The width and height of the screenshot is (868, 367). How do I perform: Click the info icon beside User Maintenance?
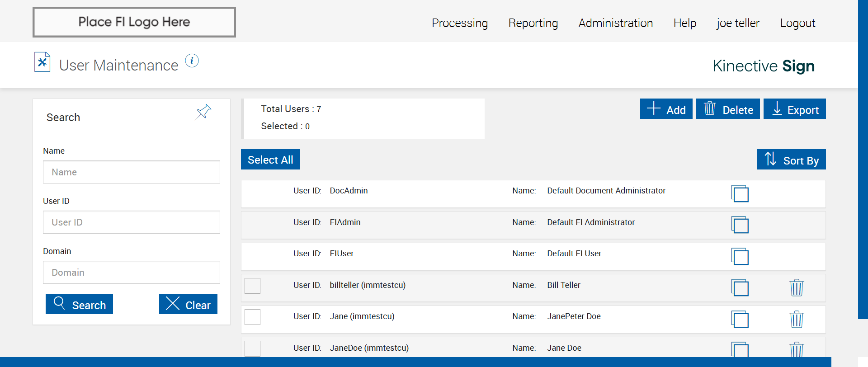pos(192,61)
